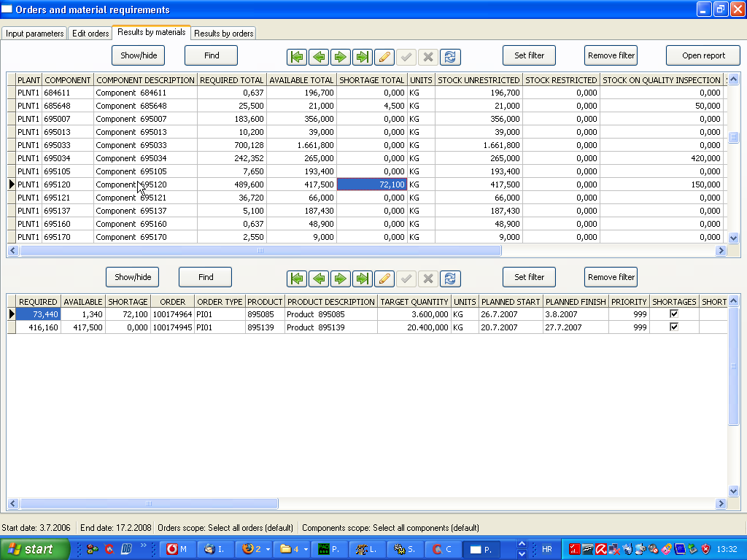Toggle shortages checkbox for order 100174964
Image resolution: width=747 pixels, height=560 pixels.
(x=674, y=314)
